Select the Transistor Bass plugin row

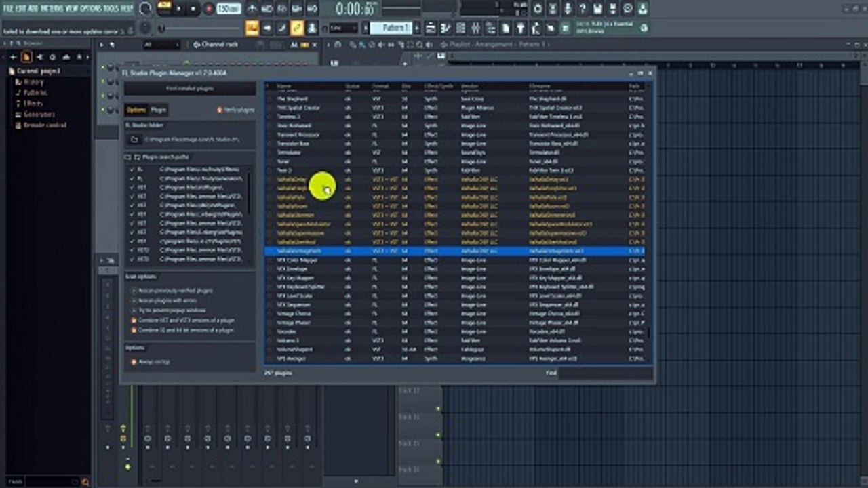(x=454, y=144)
